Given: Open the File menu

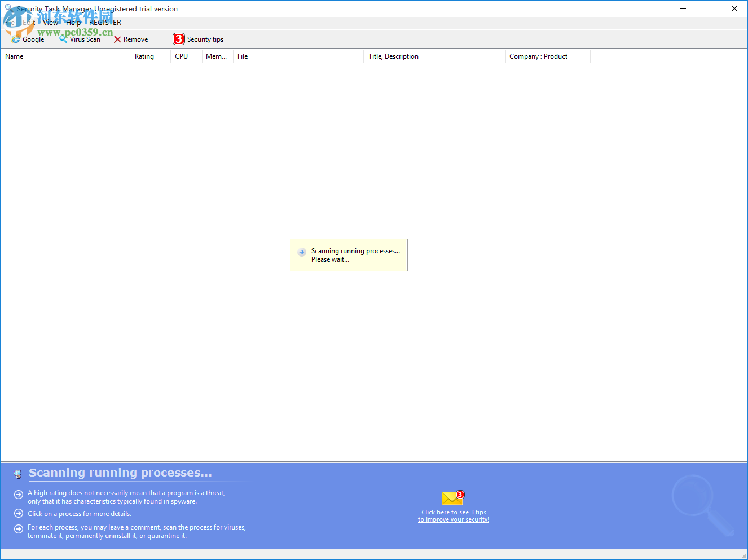Looking at the screenshot, I should pyautogui.click(x=8, y=22).
